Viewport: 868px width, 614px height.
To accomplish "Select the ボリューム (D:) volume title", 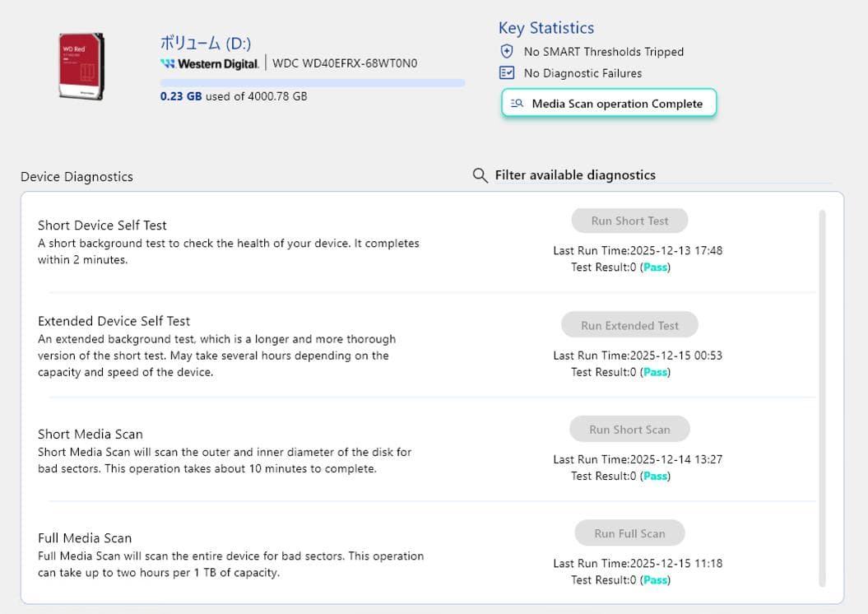I will (205, 44).
